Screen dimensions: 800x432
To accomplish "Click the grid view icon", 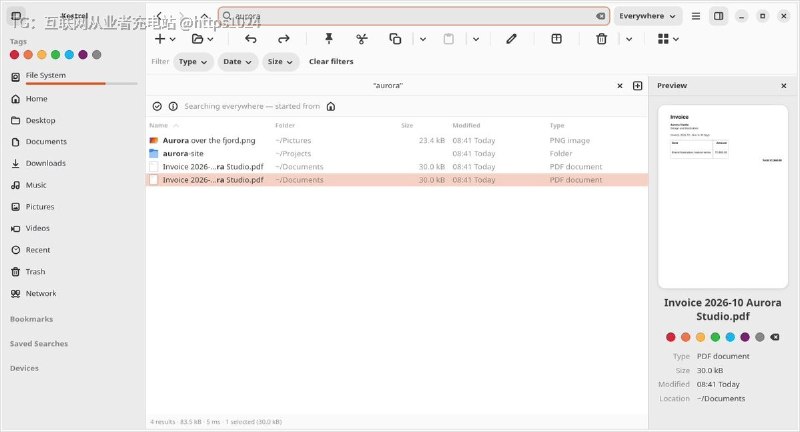I will 663,39.
